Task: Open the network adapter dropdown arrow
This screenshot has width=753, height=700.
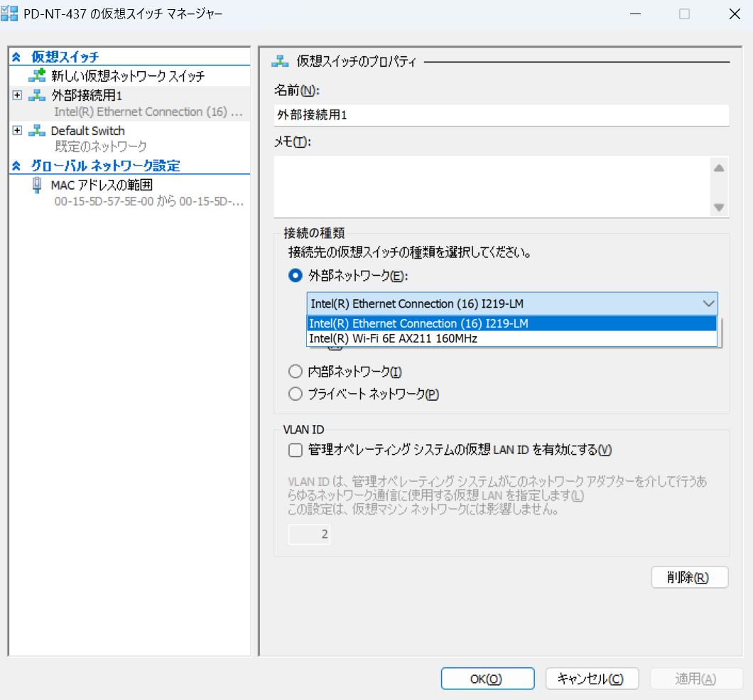Action: pyautogui.click(x=708, y=303)
